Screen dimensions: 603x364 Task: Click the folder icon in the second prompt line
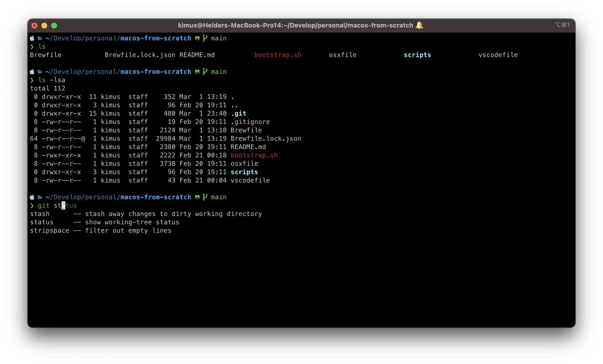[40, 72]
